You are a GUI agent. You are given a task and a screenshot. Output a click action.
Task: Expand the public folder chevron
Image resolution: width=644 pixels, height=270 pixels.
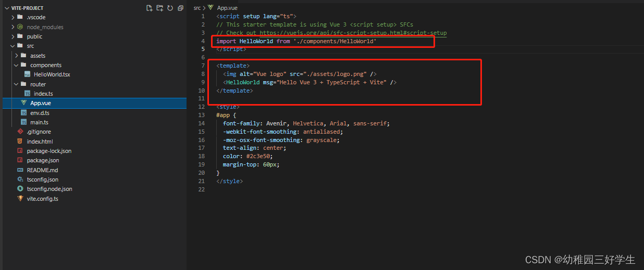pos(13,36)
